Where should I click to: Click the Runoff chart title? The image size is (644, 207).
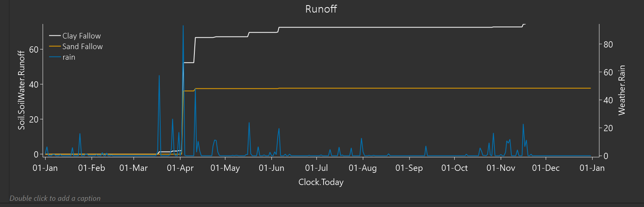(321, 9)
